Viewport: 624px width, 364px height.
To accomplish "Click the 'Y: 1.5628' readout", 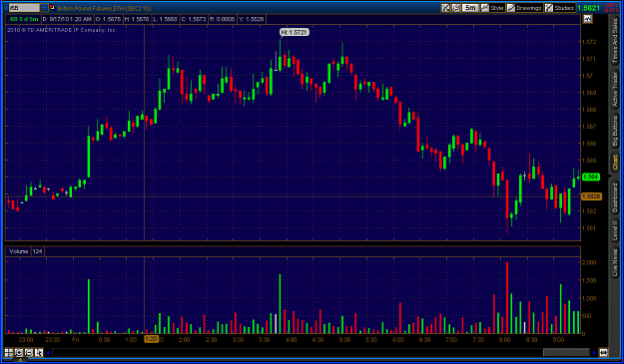I will click(251, 19).
